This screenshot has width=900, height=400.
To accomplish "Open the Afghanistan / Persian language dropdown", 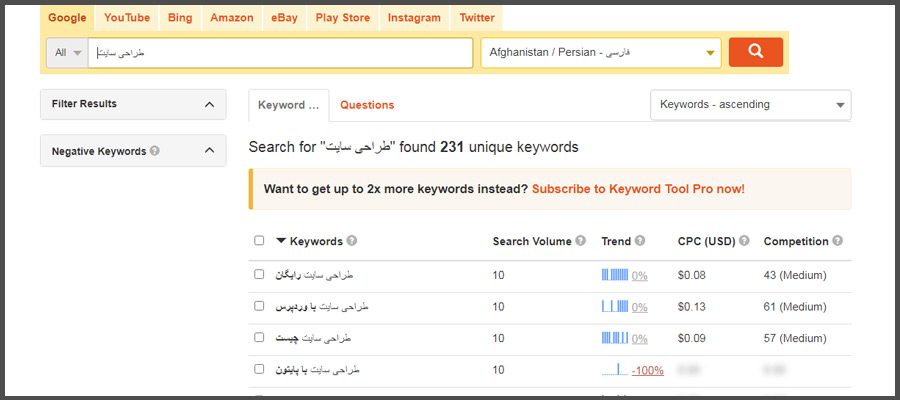I will coord(601,53).
